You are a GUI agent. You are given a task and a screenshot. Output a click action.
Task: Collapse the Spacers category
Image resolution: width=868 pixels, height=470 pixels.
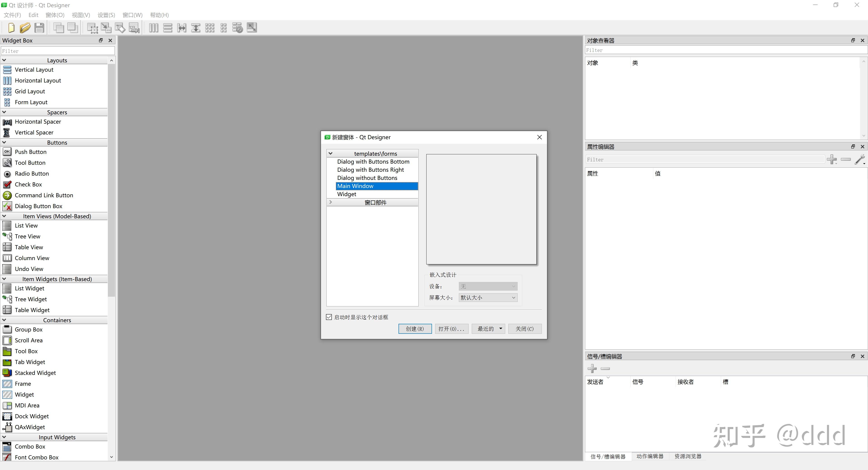(4, 112)
